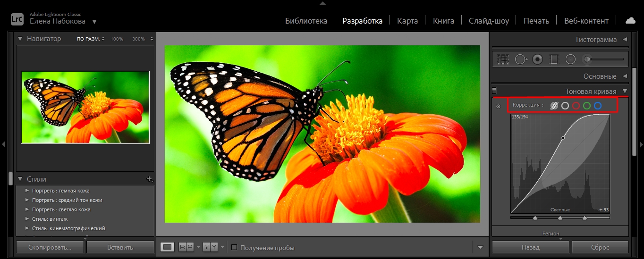The width and height of the screenshot is (644, 259).
Task: Activate the Red eye correction tool
Action: tap(537, 59)
